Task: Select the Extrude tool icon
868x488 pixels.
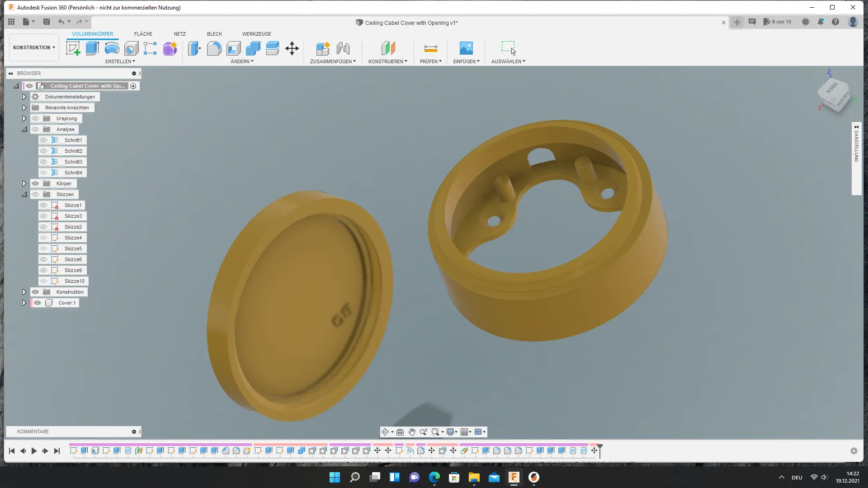Action: tap(92, 48)
